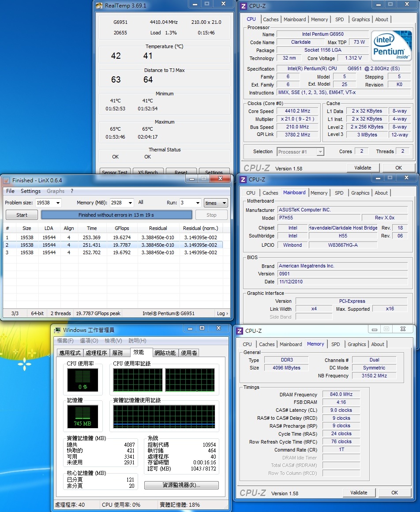Screen dimensions: 420x512
Task: Select the 使用者 tab in Task Manager
Action: [x=189, y=353]
